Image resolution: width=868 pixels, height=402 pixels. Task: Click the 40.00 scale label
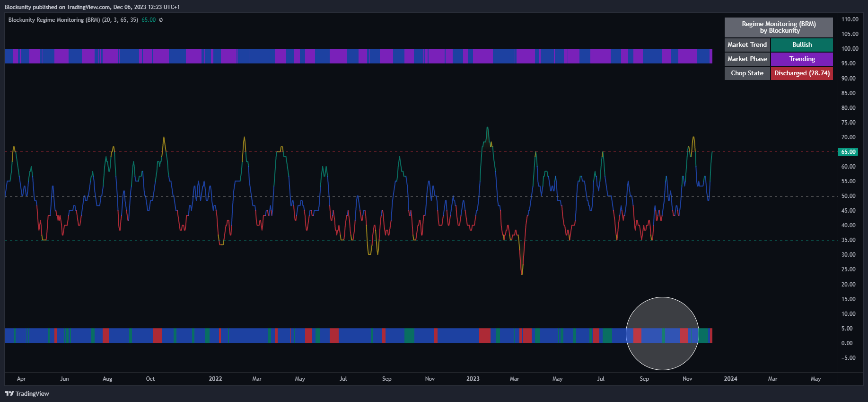[x=849, y=225]
